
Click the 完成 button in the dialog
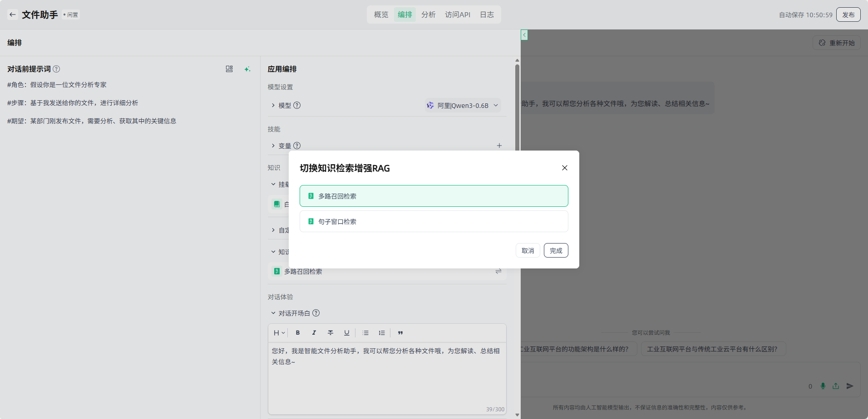[x=556, y=250]
